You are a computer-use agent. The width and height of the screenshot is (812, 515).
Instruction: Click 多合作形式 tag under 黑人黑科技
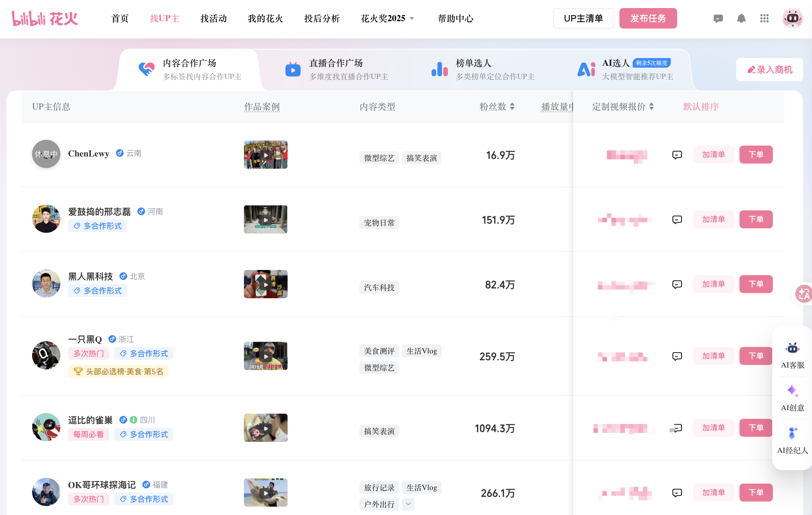[x=98, y=291]
